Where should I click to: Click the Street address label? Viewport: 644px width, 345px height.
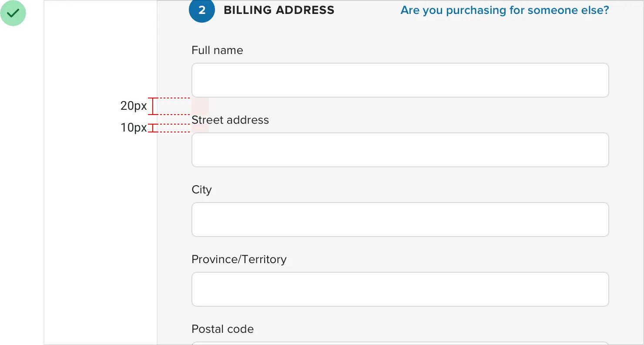tap(230, 120)
